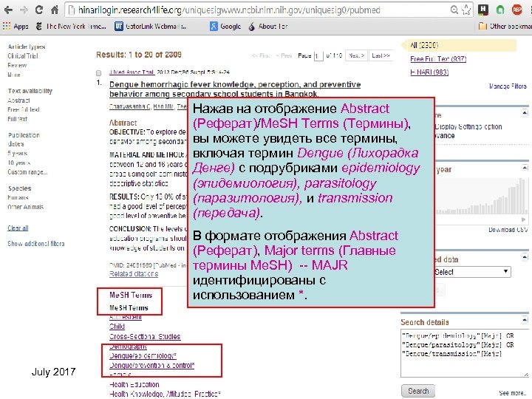Screen dimensions: 532x399
Task: Click the year histogram scroll arrow
Action: point(524,219)
